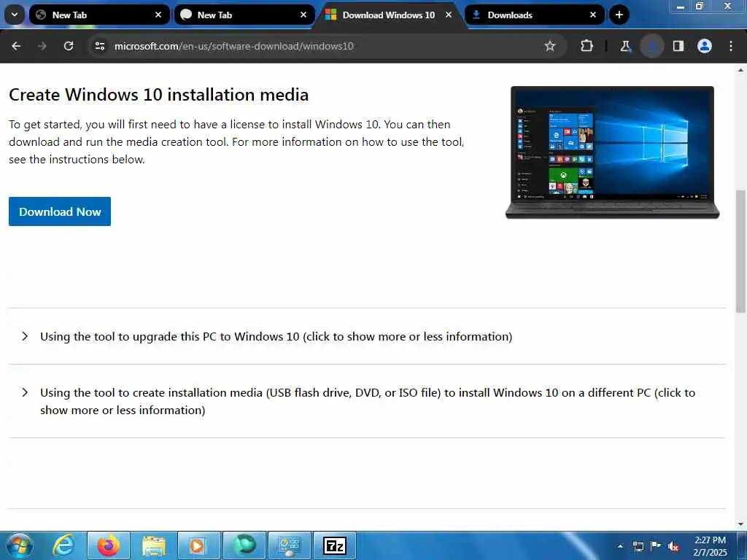747x560 pixels.
Task: Launch Internet Explorer from taskbar
Action: (x=64, y=545)
